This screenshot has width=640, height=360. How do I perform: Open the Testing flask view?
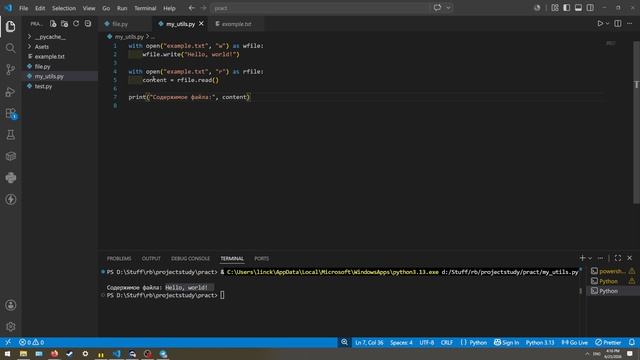pyautogui.click(x=11, y=135)
